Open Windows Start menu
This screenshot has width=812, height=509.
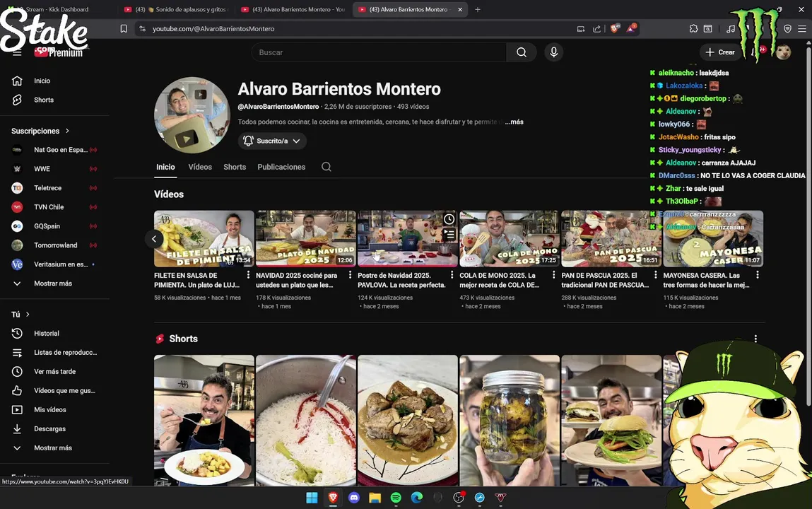(312, 498)
